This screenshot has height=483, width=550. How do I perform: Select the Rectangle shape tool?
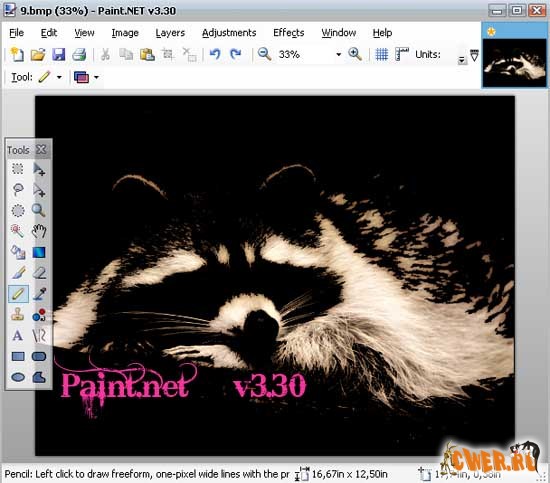18,357
